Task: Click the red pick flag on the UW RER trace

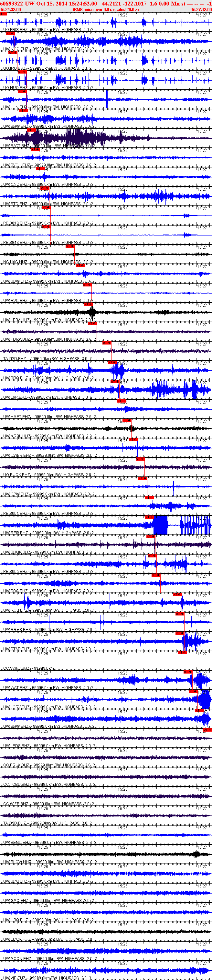Action: pyautogui.click(x=149, y=517)
